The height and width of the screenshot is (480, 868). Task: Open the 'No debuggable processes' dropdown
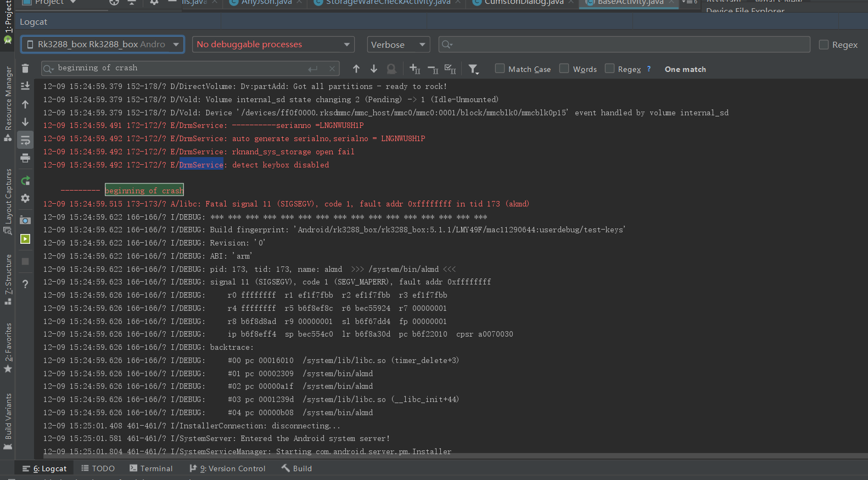[273, 44]
